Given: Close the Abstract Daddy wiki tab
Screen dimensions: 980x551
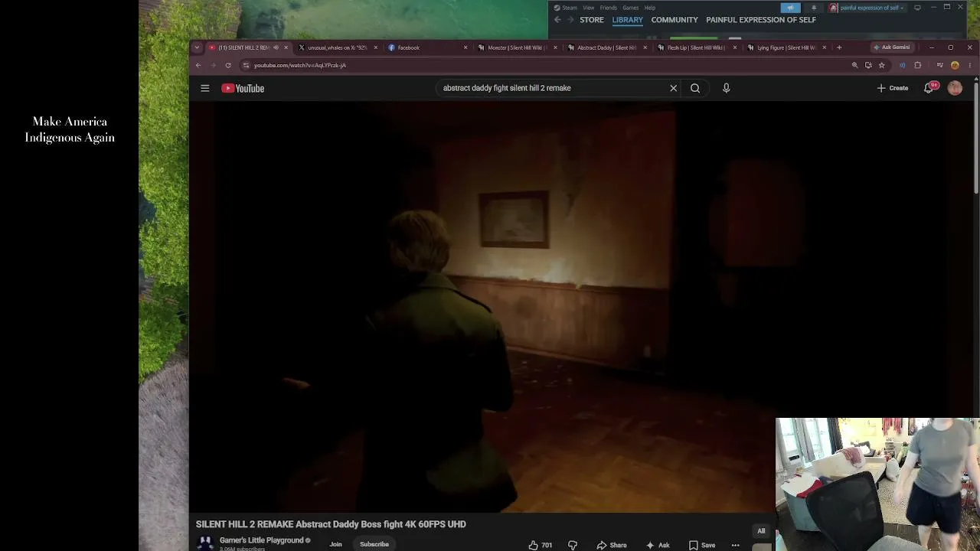Looking at the screenshot, I should [x=645, y=47].
